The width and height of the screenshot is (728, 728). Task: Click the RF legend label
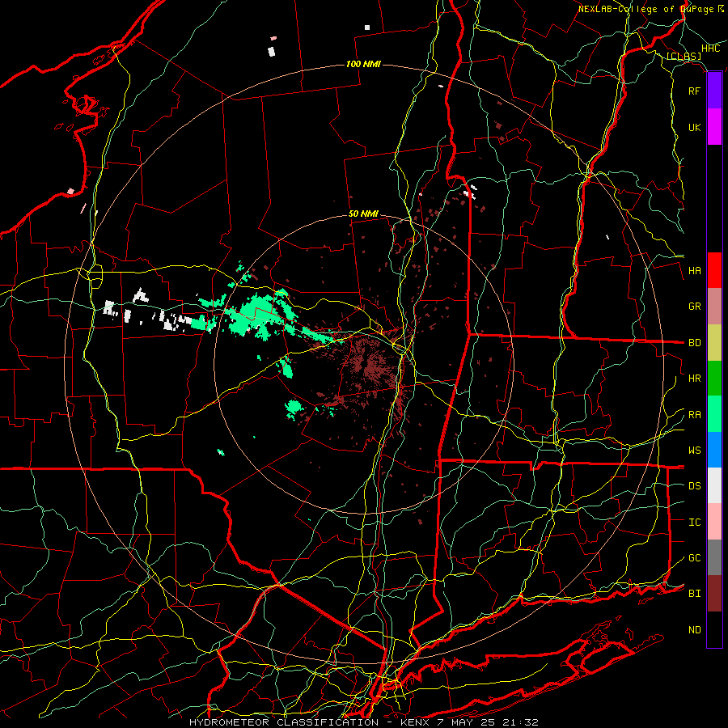[694, 91]
